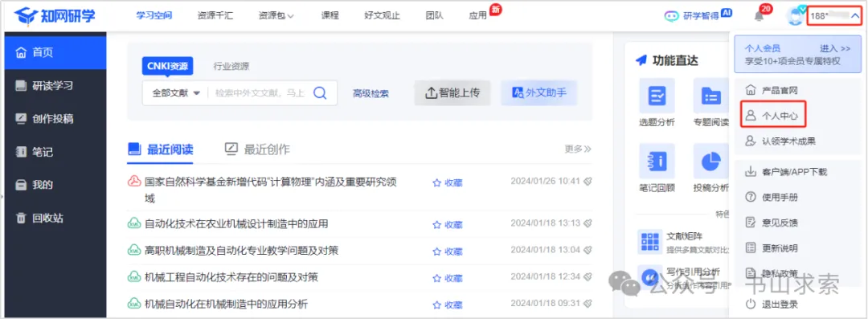
Task: Click tag icon beside 2024/01/26 10:41
Action: click(x=588, y=181)
